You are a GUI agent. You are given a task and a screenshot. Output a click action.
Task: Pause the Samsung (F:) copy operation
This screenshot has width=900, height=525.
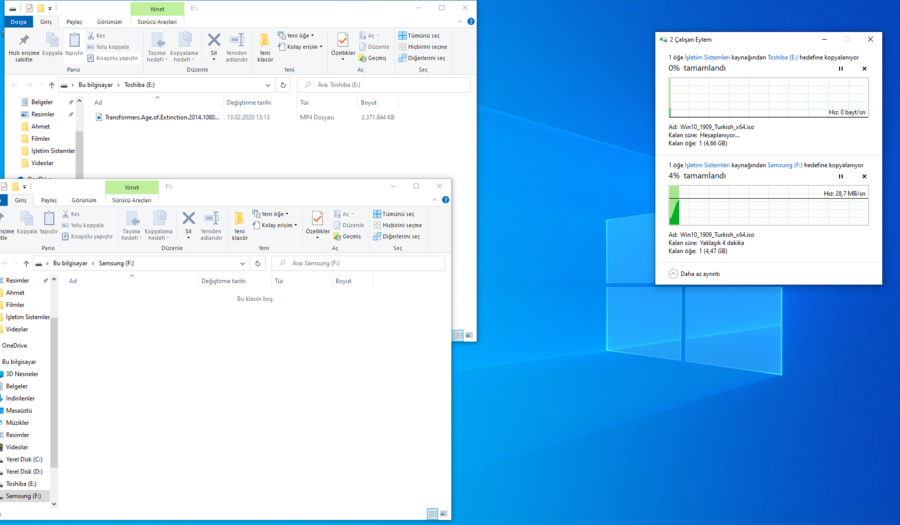(841, 176)
